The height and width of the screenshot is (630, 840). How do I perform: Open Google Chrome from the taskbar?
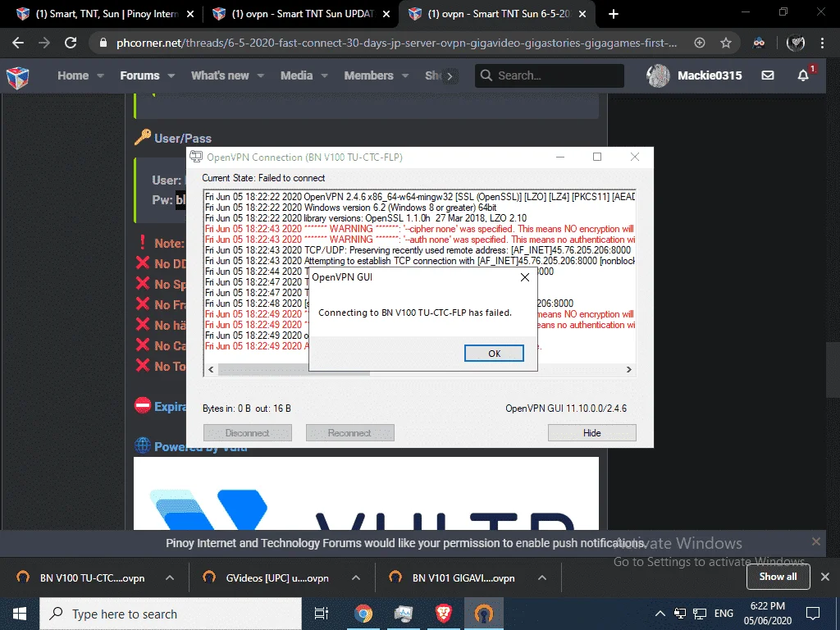(x=363, y=614)
